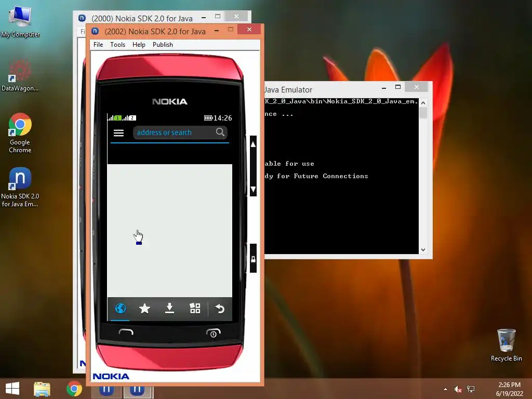This screenshot has height=399, width=532.
Task: Open File Explorer from the taskbar
Action: [x=42, y=389]
